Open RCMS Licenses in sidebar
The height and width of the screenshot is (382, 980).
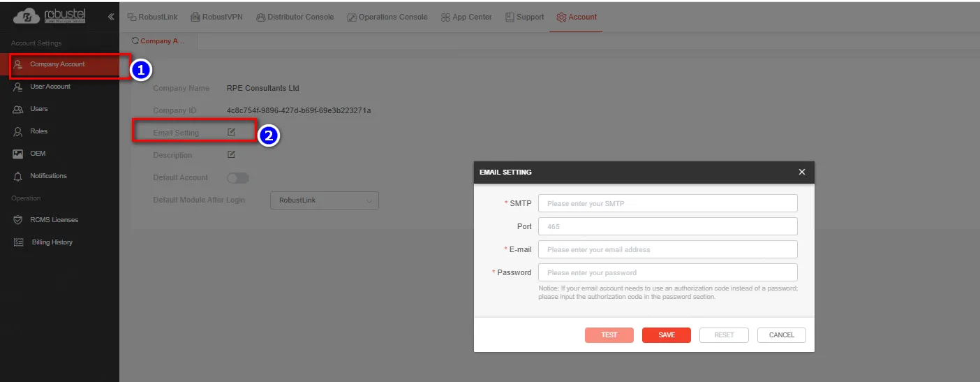pos(54,220)
